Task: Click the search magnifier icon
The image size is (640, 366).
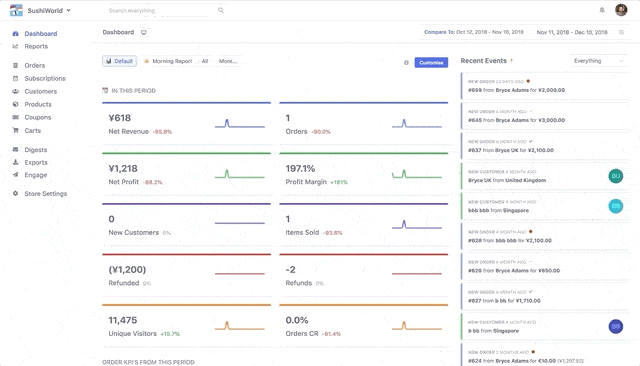Action: pyautogui.click(x=221, y=10)
